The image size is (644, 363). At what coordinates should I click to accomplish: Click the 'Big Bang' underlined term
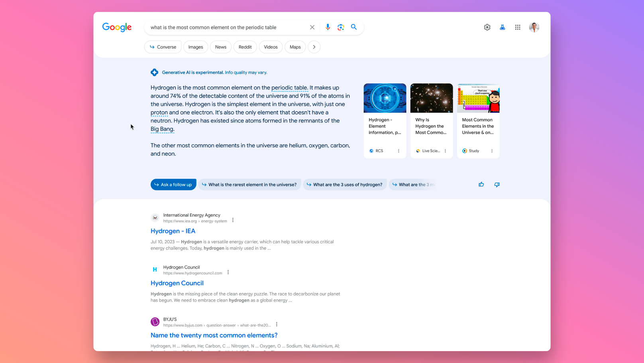(x=162, y=129)
